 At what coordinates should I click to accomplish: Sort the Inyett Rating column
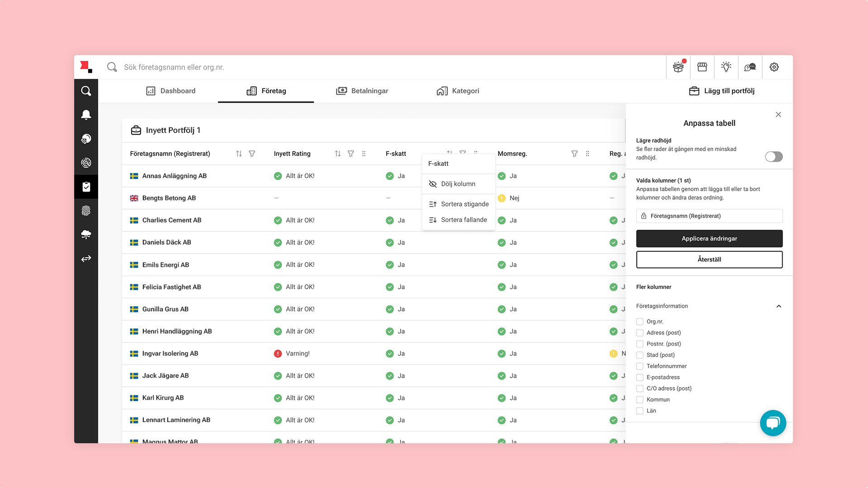pyautogui.click(x=338, y=154)
